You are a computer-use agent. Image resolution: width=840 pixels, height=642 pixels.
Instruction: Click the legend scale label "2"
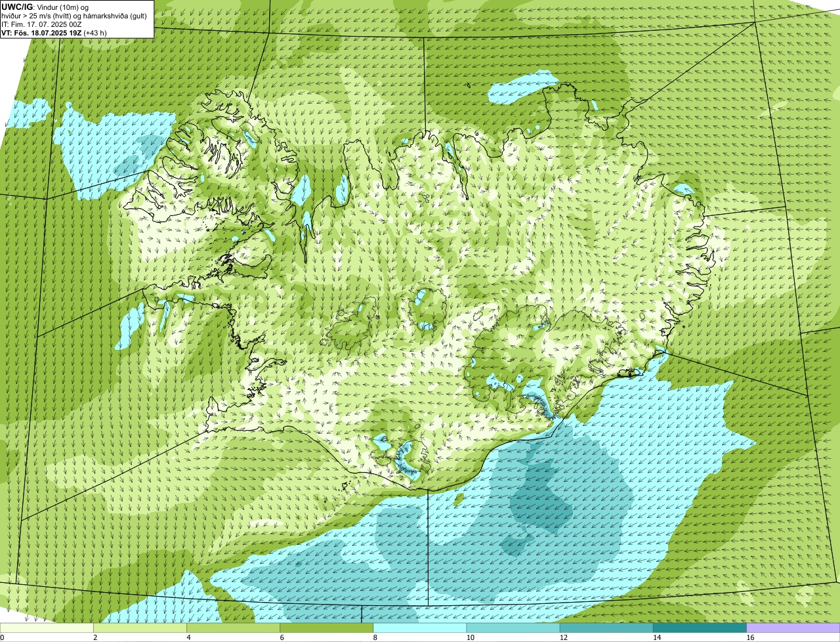(x=95, y=637)
